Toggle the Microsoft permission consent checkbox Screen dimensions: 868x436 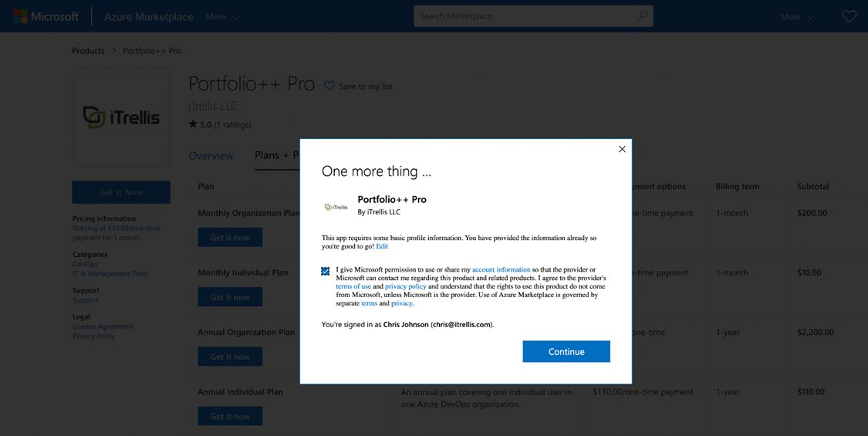[326, 271]
